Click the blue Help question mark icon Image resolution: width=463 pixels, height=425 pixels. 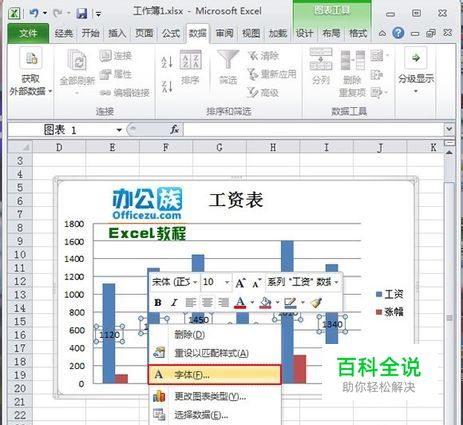click(x=398, y=33)
